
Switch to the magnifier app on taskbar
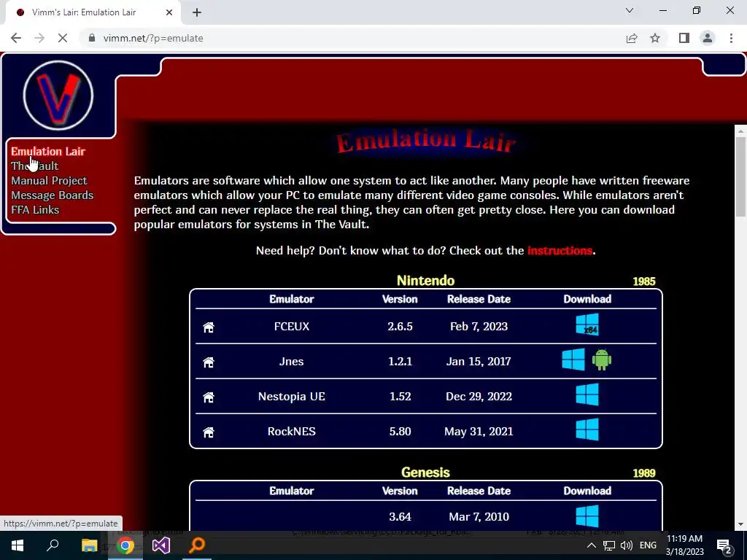point(197,545)
